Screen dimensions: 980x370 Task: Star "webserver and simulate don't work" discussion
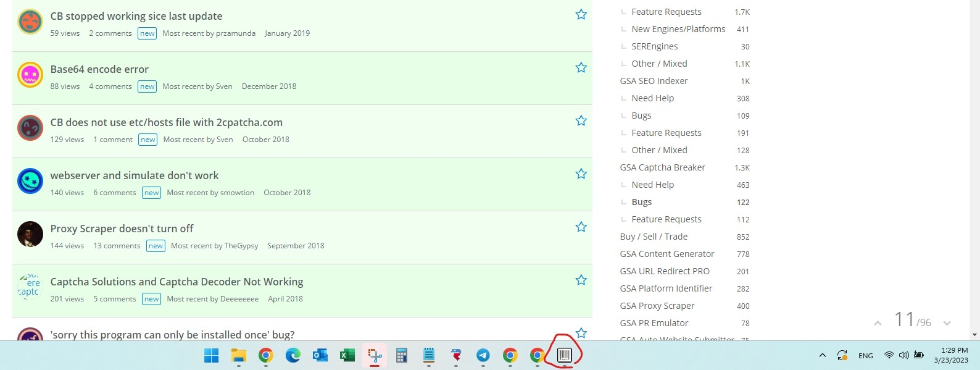(x=581, y=174)
